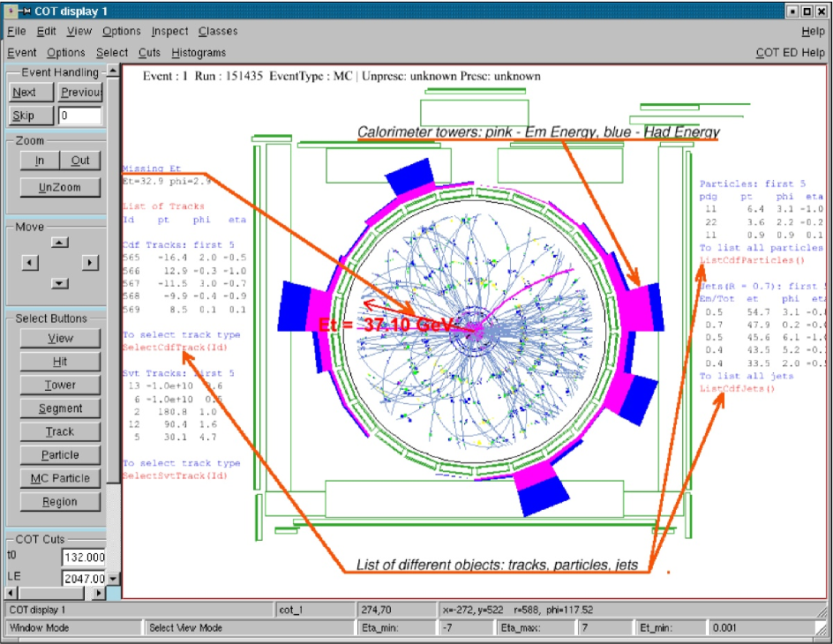Open the Histograms menu

[199, 53]
